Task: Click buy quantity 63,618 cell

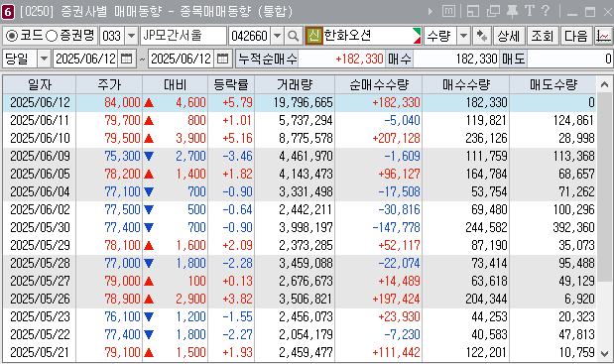Action: tap(489, 282)
